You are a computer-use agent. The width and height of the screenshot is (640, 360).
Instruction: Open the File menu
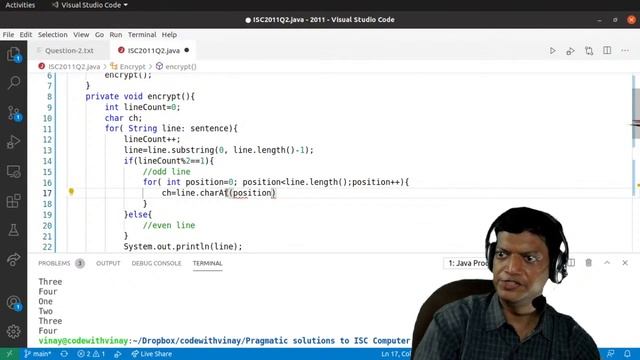point(8,35)
